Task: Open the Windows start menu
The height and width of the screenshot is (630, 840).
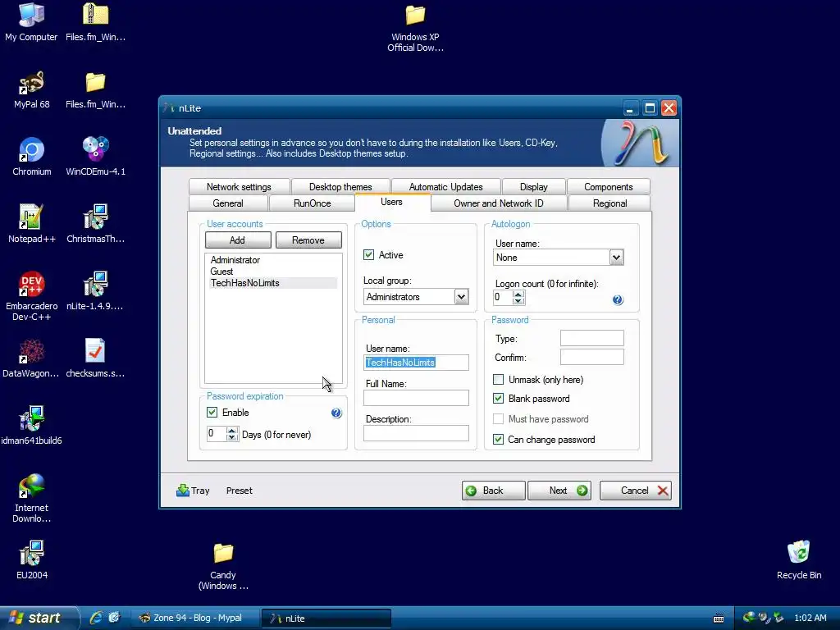Action: pos(38,618)
